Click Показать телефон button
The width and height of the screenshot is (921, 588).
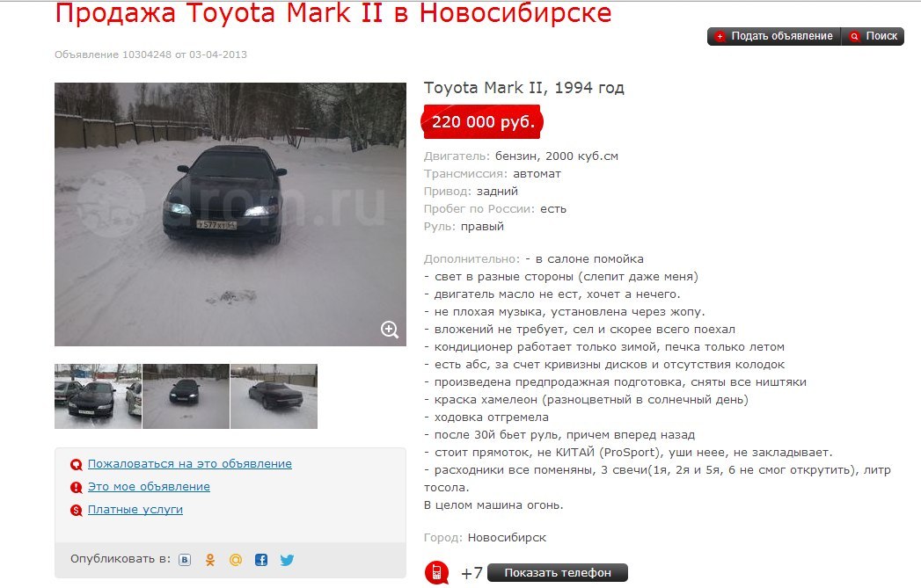558,573
